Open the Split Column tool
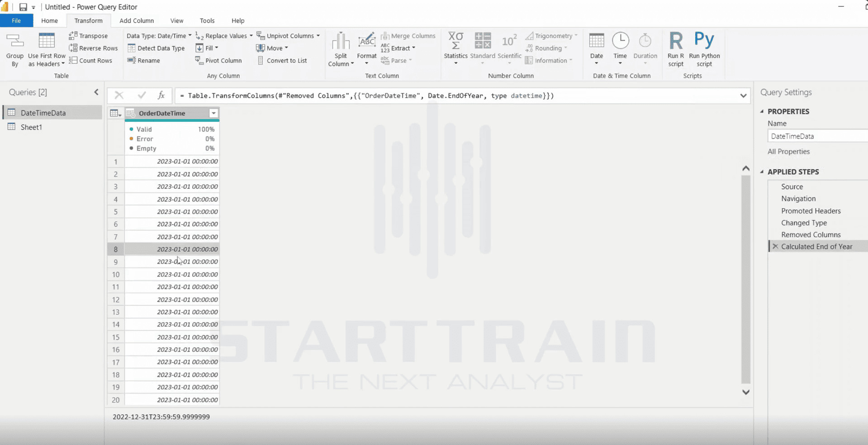Screen dimensions: 868x445 point(341,50)
